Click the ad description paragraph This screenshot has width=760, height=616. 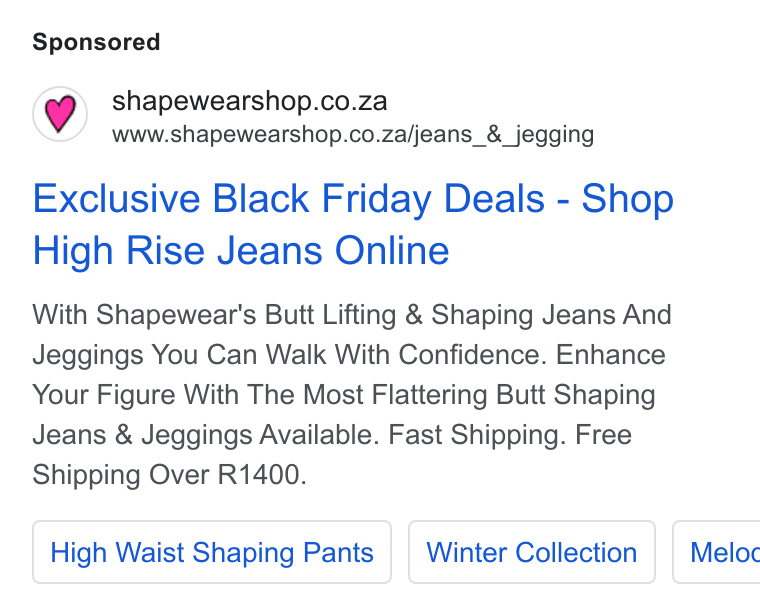tap(352, 394)
